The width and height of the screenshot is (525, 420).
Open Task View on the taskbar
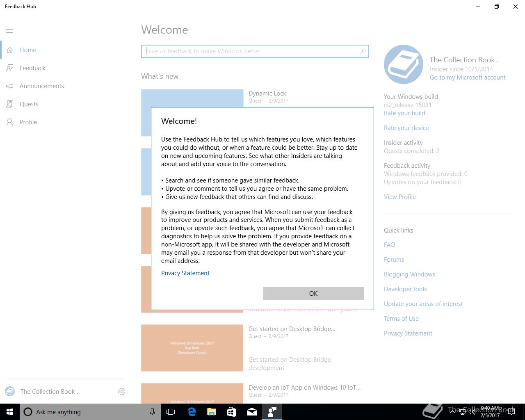click(171, 412)
